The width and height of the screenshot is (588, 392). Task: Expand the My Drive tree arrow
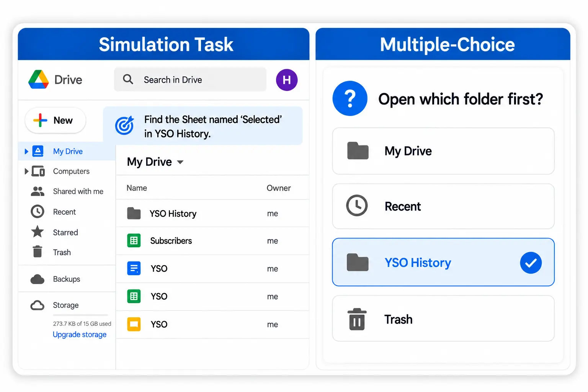pos(26,151)
